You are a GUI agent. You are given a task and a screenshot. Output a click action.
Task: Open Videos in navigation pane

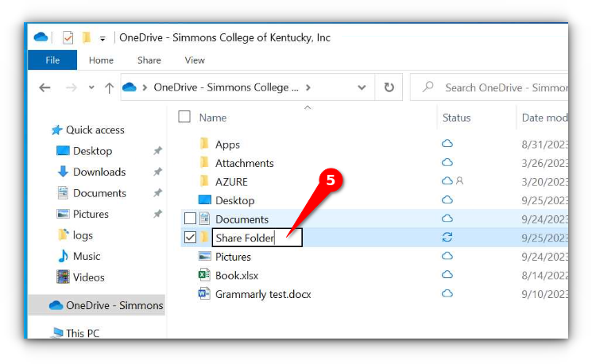89,277
